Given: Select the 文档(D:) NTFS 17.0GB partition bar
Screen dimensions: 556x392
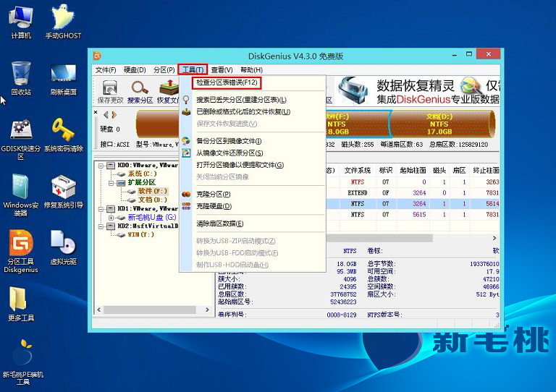Looking at the screenshot, I should (x=442, y=124).
